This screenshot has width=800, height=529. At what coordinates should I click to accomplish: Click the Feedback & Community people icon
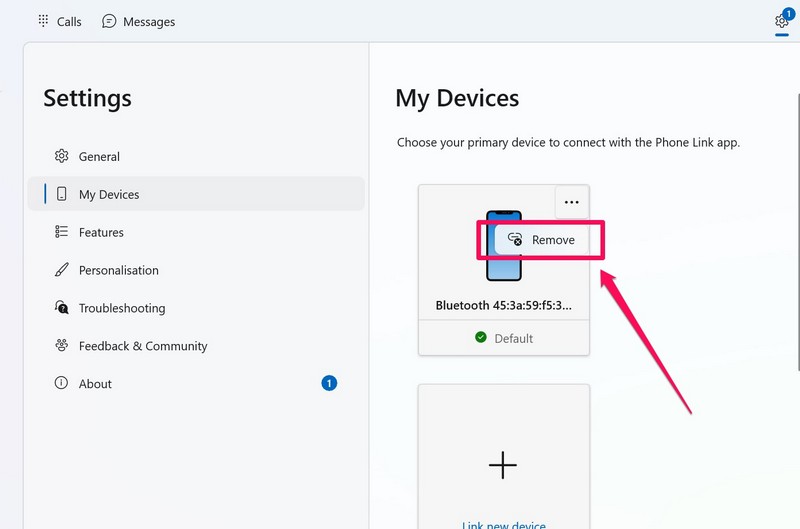[x=62, y=346]
